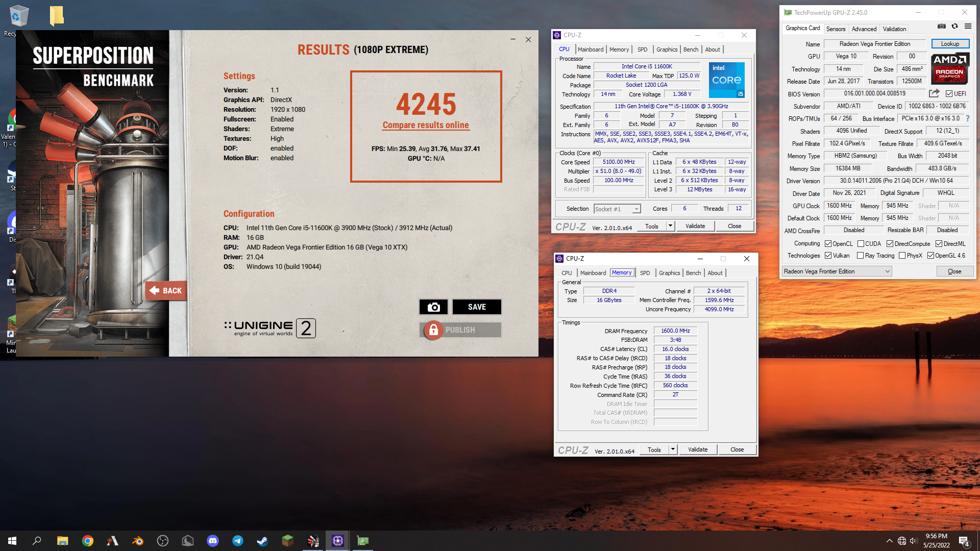The width and height of the screenshot is (980, 551).
Task: Take a screenshot with the Superposition camera button
Action: click(433, 307)
